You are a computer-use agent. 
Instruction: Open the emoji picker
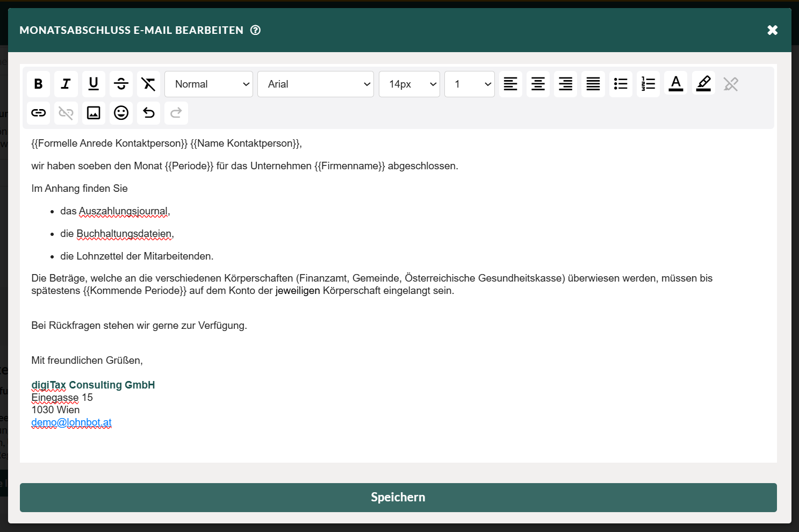121,113
